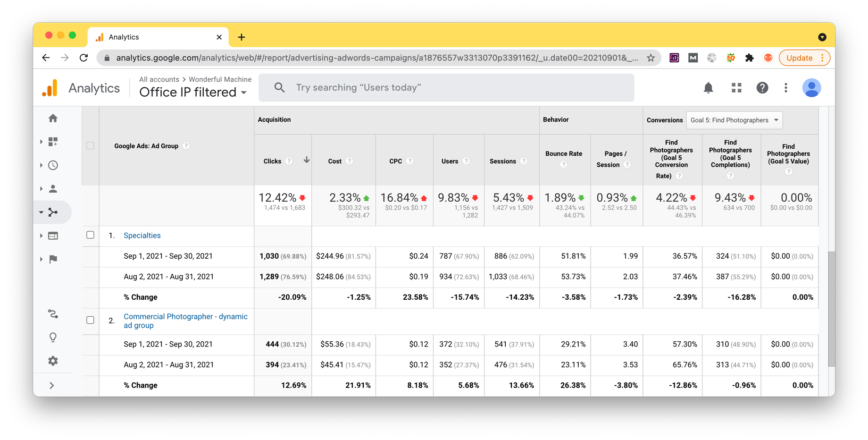The height and width of the screenshot is (440, 868).
Task: Open the Customization dashboards icon
Action: [53, 142]
